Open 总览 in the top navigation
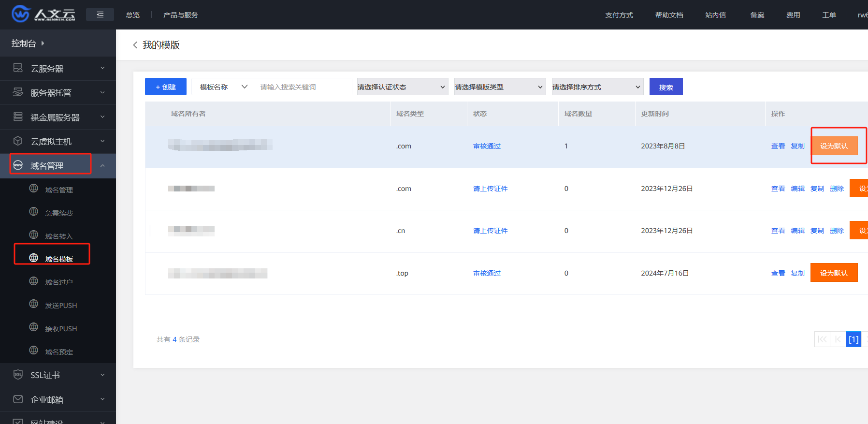Screen dimensions: 868x424 tap(132, 15)
